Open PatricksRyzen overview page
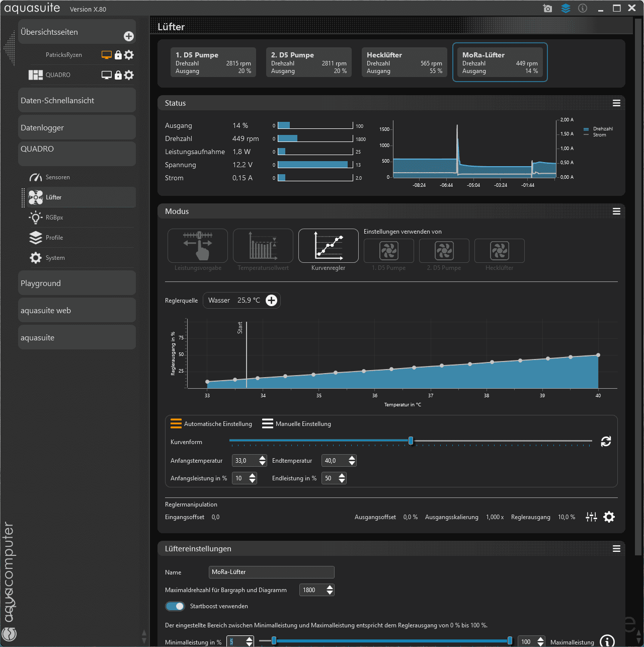Image resolution: width=644 pixels, height=647 pixels. tap(63, 55)
